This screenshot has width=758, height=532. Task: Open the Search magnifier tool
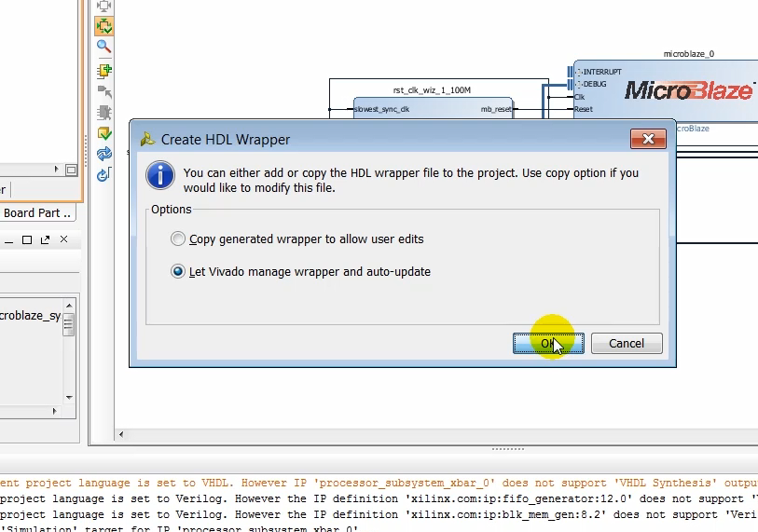pos(103,47)
